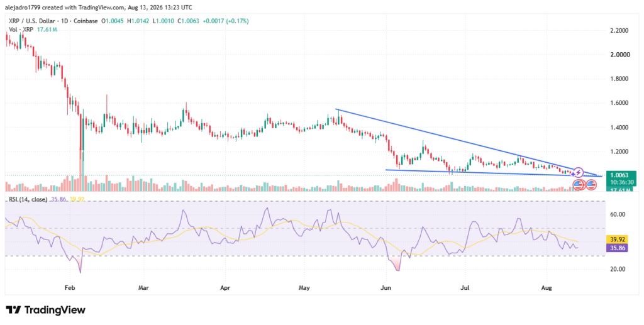The image size is (644, 325).
Task: Click the 1.4000 price axis label
Action: click(619, 128)
